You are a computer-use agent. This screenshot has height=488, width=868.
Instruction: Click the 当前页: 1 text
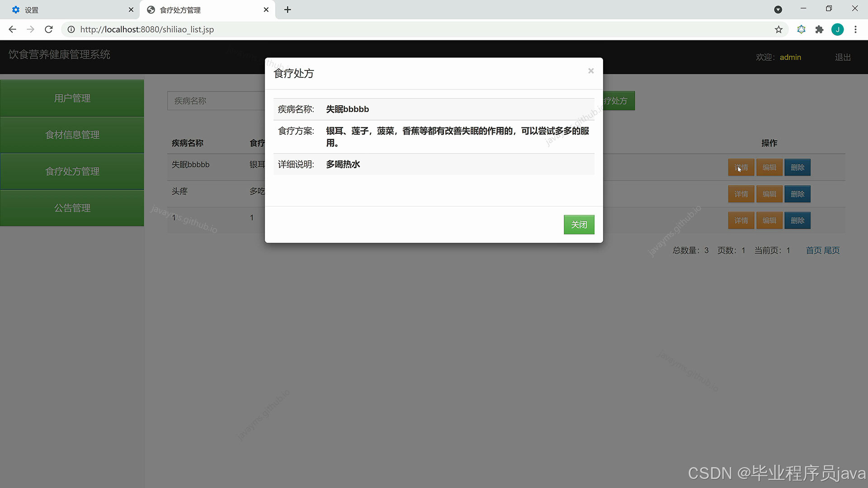772,250
